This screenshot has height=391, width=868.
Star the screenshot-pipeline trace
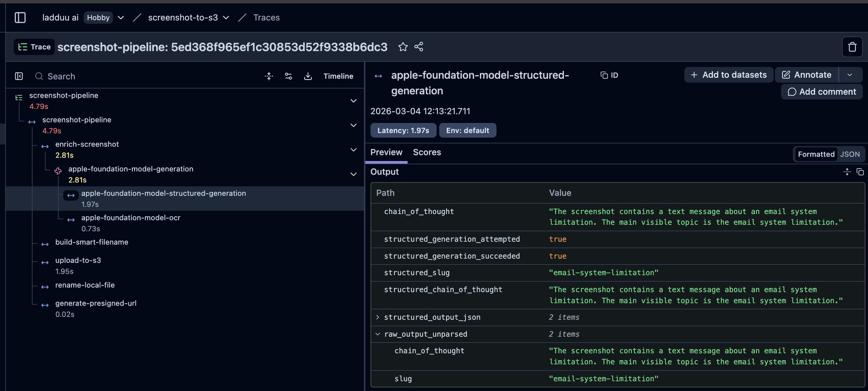[403, 47]
